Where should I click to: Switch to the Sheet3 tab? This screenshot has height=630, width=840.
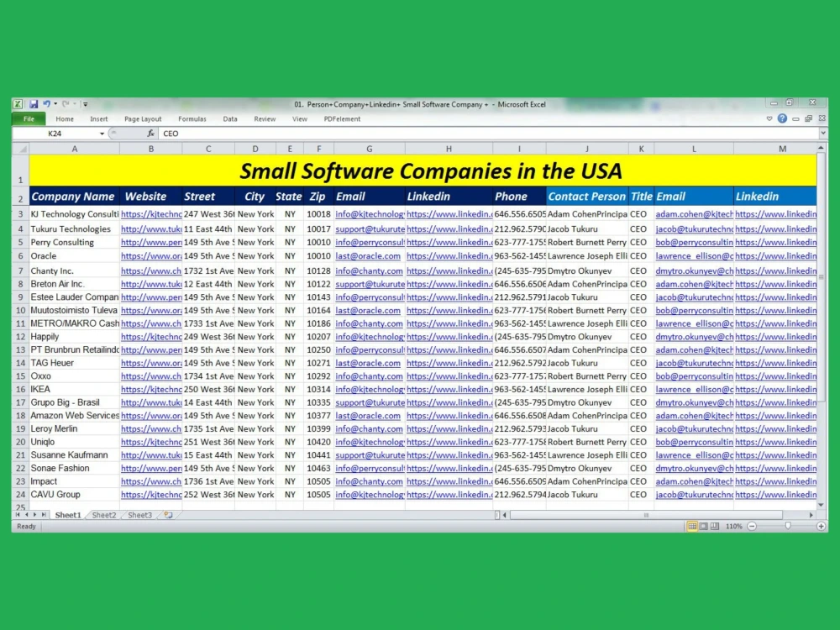(x=139, y=516)
